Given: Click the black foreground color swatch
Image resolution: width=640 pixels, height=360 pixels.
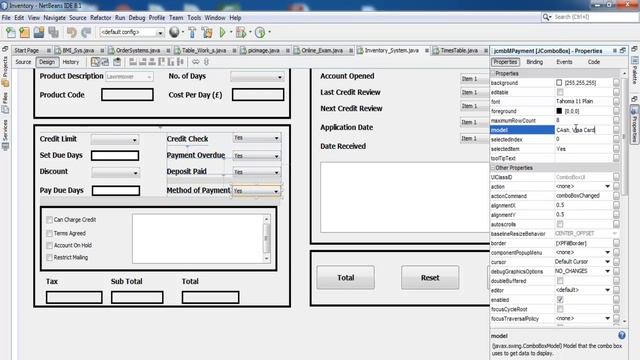Looking at the screenshot, I should tap(559, 111).
